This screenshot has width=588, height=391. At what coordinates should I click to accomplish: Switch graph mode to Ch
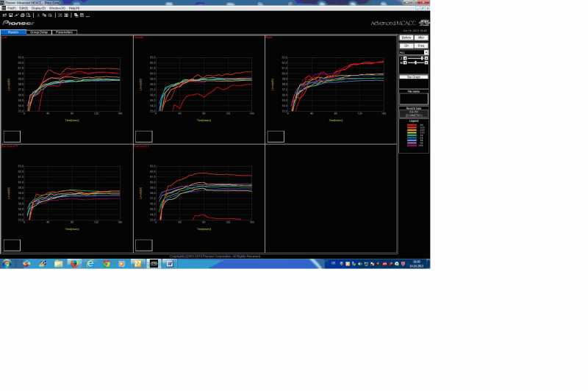pyautogui.click(x=406, y=46)
